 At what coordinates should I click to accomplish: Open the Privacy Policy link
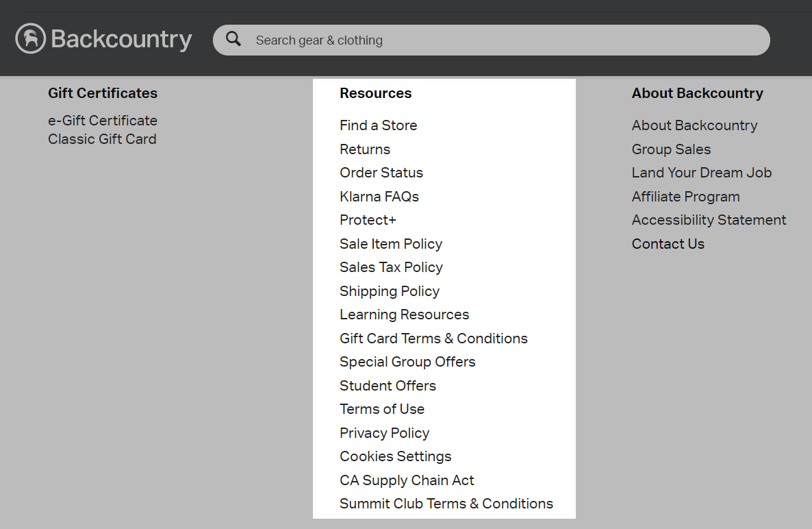(384, 432)
